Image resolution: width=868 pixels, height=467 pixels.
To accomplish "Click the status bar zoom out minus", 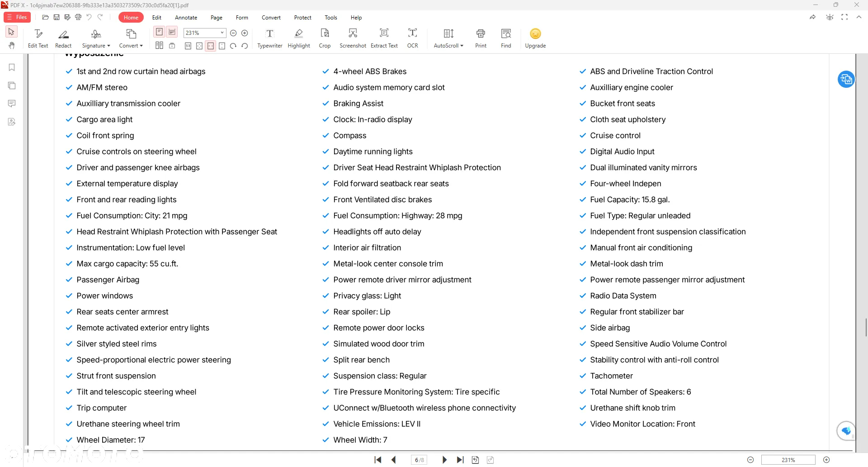I will tap(750, 460).
